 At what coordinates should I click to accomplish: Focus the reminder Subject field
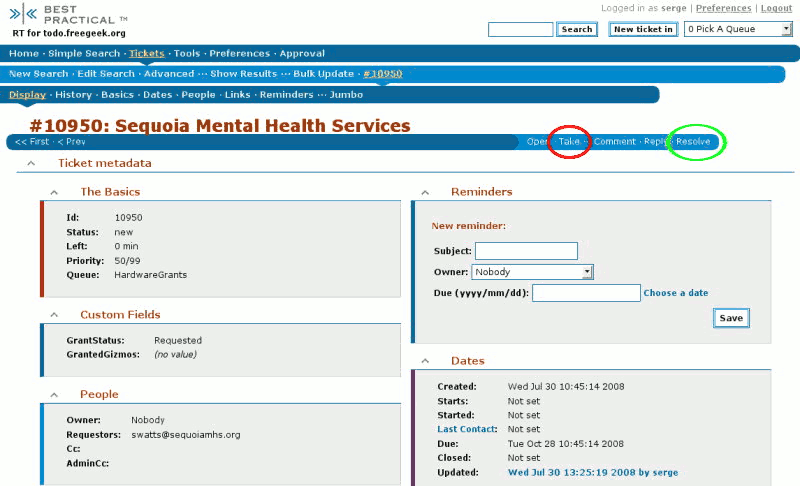(x=526, y=251)
